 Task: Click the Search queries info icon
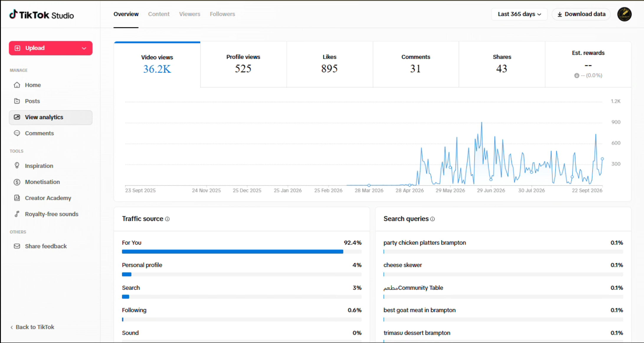pyautogui.click(x=432, y=219)
